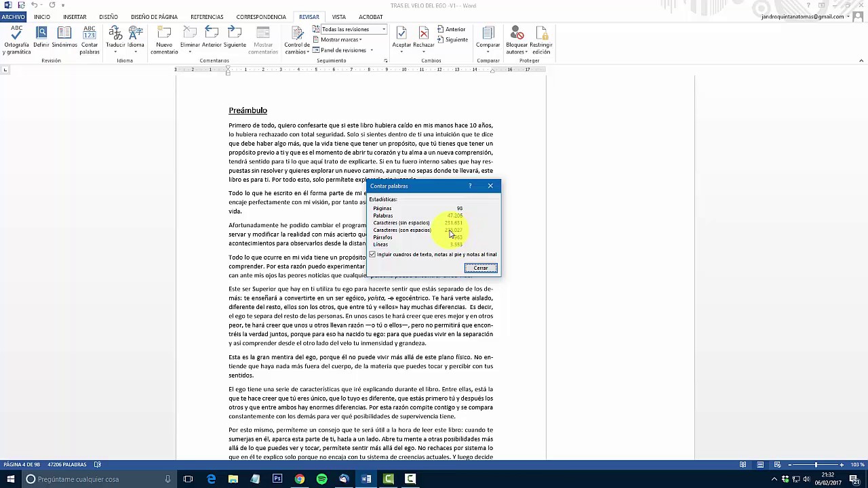The width and height of the screenshot is (868, 488).
Task: Uncheck Incluir cuadros de texto checkbox
Action: 372,254
